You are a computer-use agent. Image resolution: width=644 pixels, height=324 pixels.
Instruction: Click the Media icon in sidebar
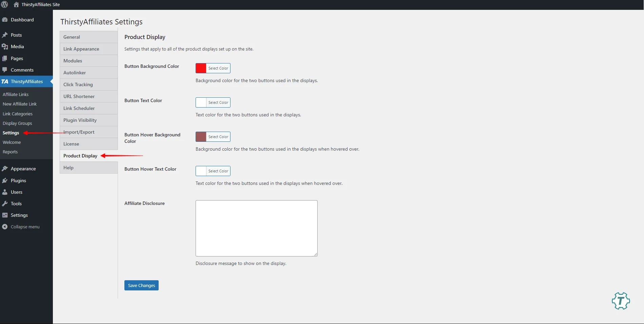click(x=5, y=46)
